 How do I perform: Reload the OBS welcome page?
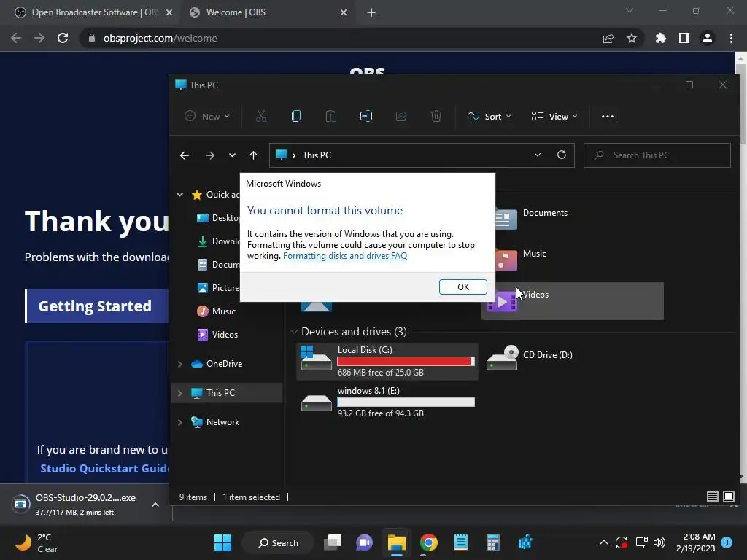click(63, 38)
